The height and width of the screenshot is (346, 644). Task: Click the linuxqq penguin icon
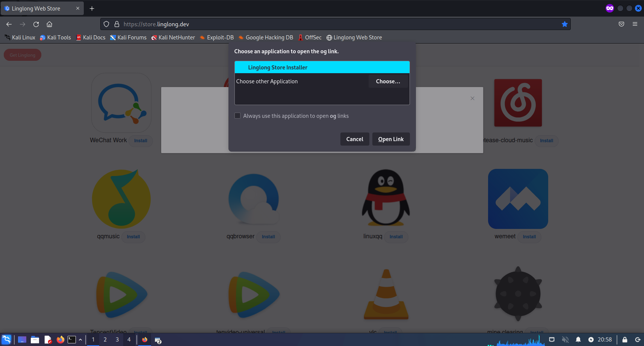coord(386,198)
